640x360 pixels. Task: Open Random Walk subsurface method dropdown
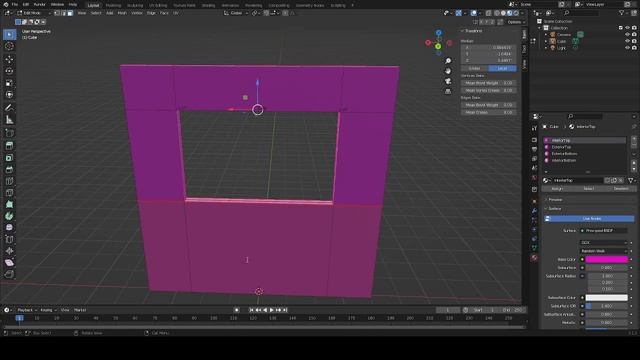pyautogui.click(x=604, y=251)
